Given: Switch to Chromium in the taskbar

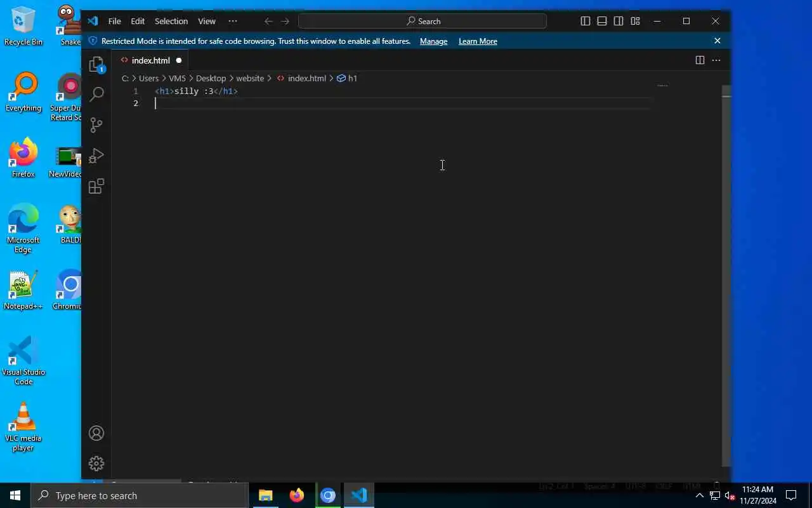Looking at the screenshot, I should coord(328,495).
